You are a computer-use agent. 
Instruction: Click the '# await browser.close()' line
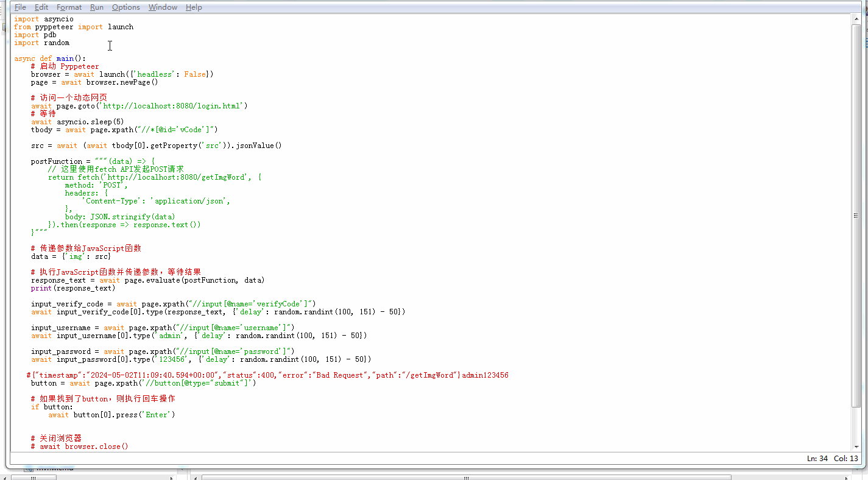pos(80,446)
